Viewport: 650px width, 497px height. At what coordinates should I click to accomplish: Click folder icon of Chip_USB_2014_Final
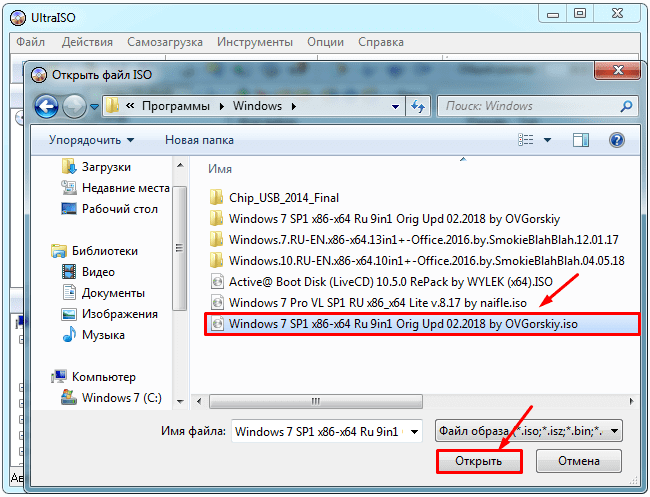217,198
